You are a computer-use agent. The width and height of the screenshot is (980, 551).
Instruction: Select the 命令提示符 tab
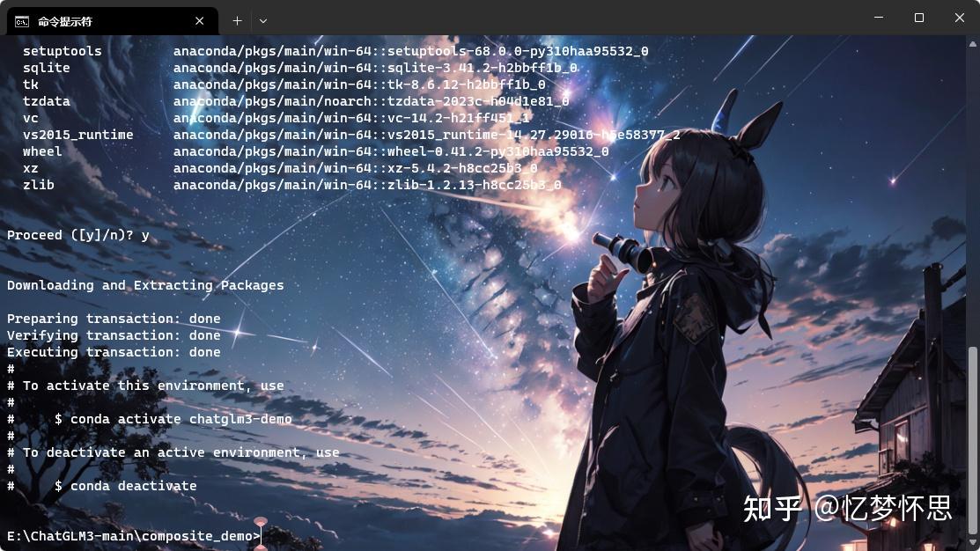[113, 21]
